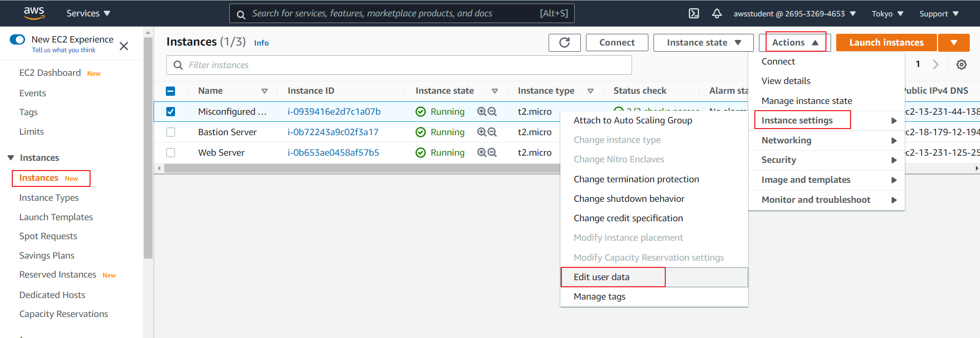
Task: Click the sidebar vertical scrollbar
Action: 148,148
